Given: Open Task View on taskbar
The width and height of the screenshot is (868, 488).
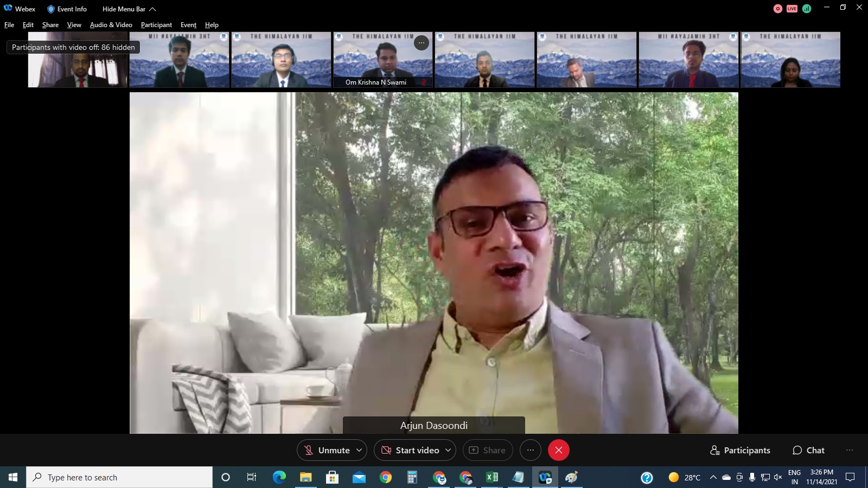Looking at the screenshot, I should (x=252, y=477).
